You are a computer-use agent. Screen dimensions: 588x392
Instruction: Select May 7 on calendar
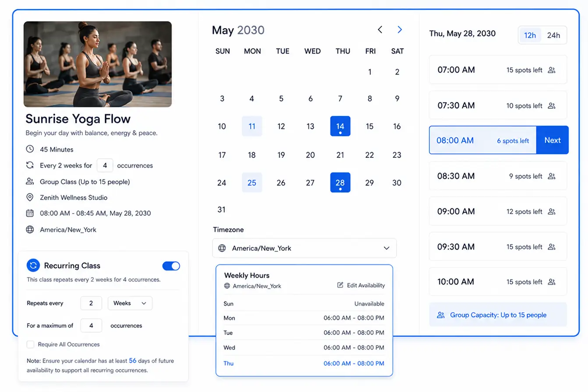pos(340,99)
